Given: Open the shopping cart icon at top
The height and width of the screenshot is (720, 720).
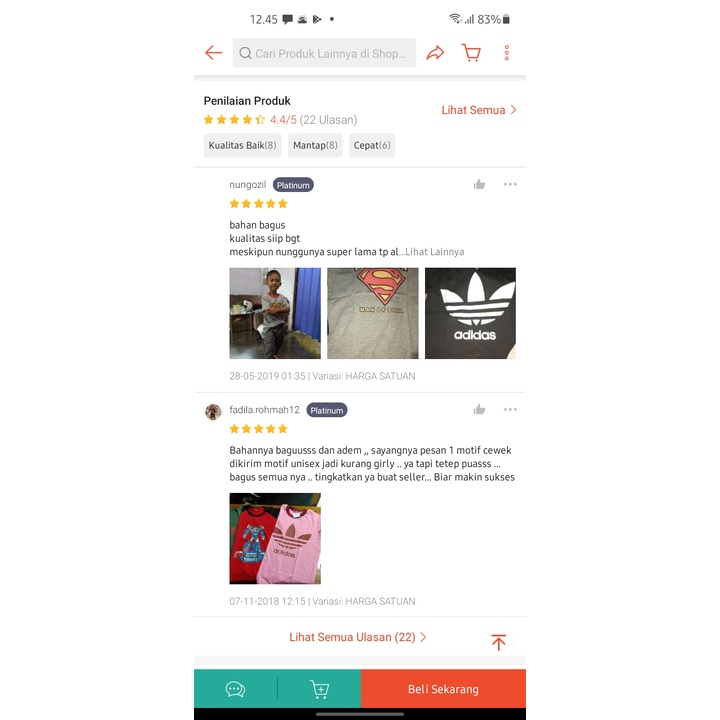Looking at the screenshot, I should [471, 53].
